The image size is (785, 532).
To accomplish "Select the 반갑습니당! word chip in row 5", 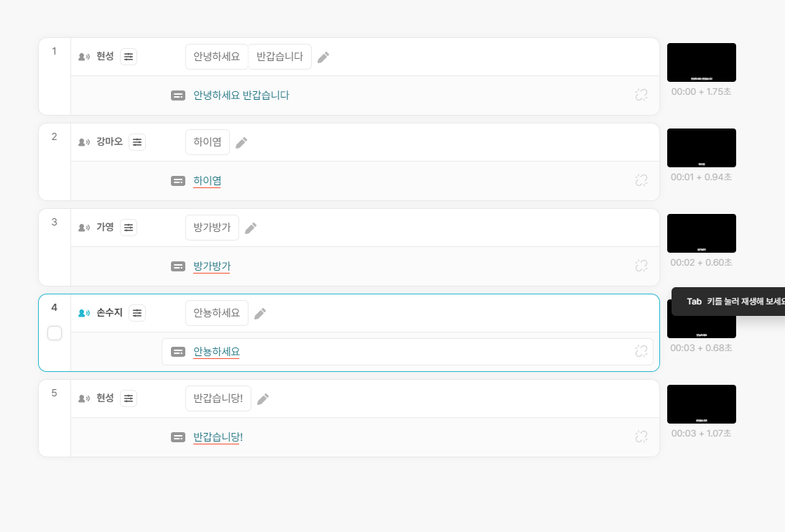I will click(218, 398).
